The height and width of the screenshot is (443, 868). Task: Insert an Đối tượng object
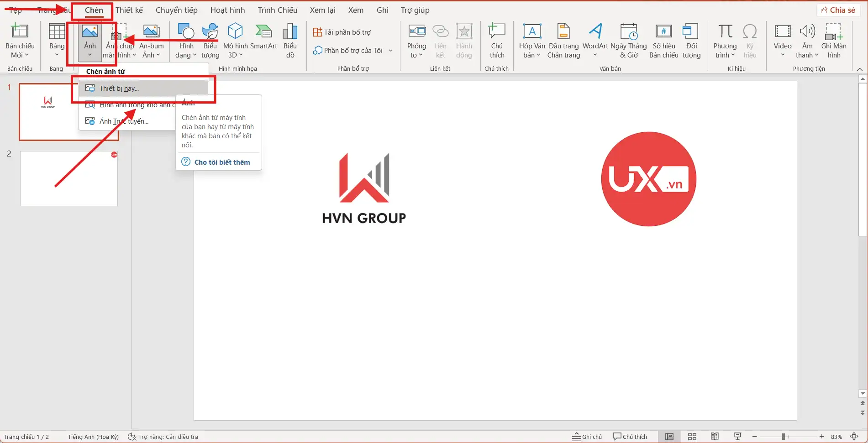[x=691, y=40]
